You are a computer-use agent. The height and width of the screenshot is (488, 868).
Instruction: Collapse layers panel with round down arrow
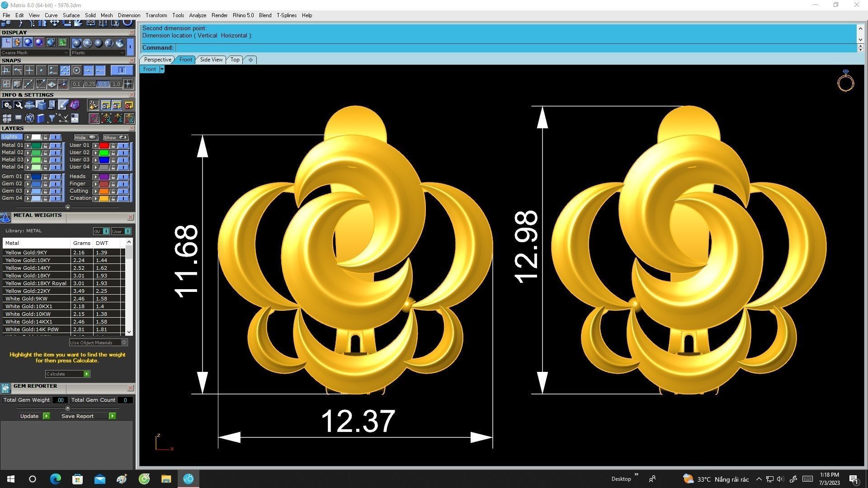point(68,207)
